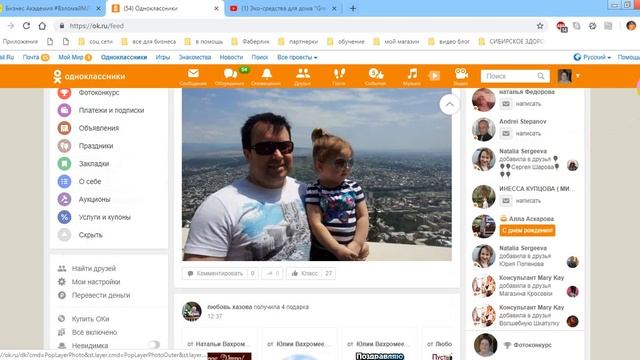Open Обсуждения chat bubbles icon
640x360 pixels.
[230, 74]
